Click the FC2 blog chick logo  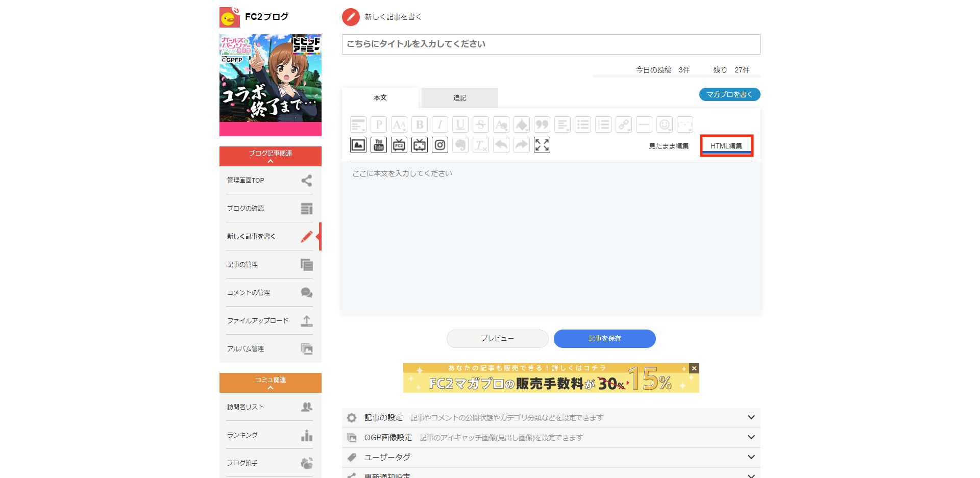point(229,17)
